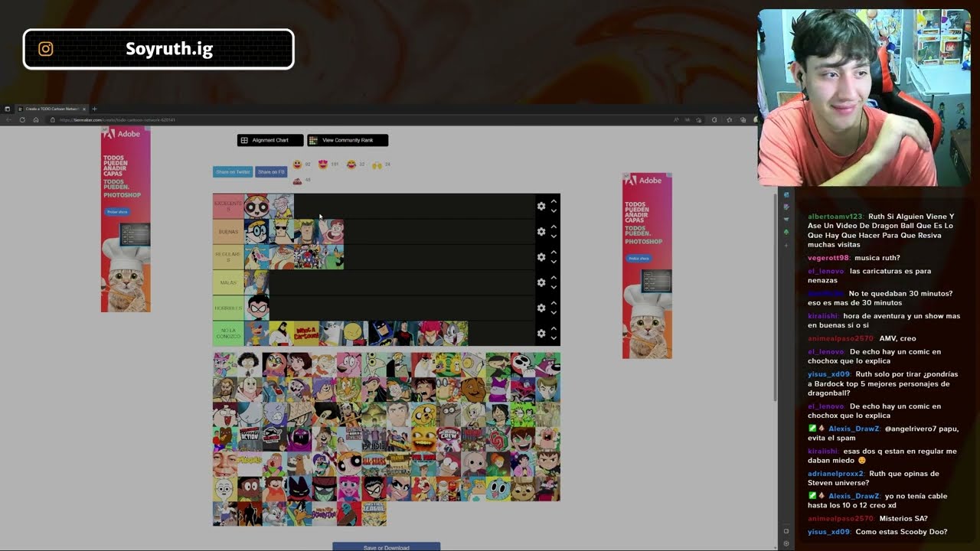Select Dexter image in BUENAS tier
This screenshot has width=980, height=551.
coord(256,232)
